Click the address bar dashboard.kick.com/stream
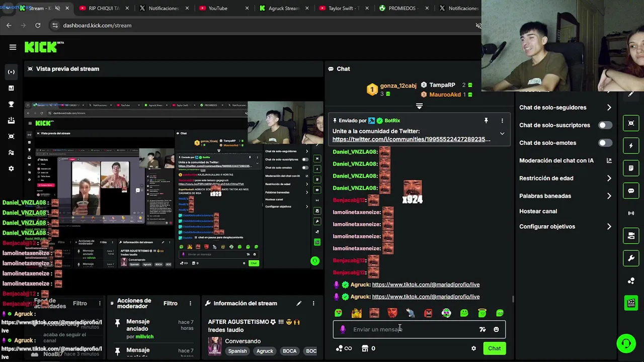This screenshot has height=362, width=644. pos(97,25)
